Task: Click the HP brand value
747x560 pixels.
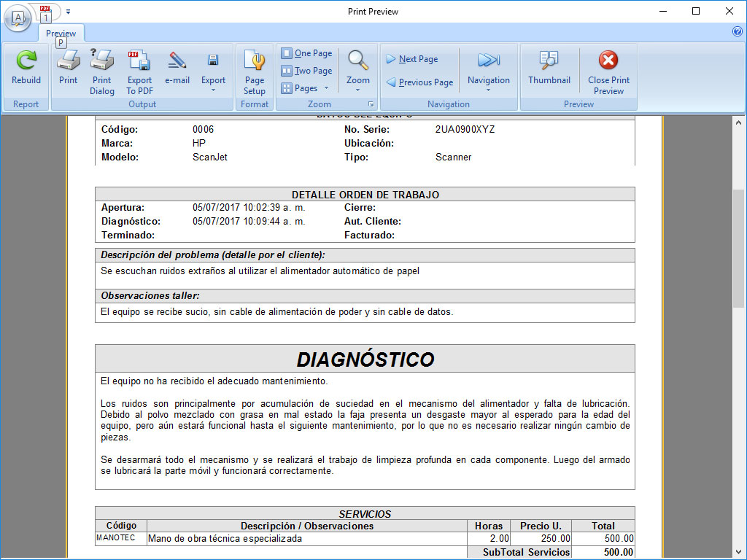Action: tap(199, 144)
